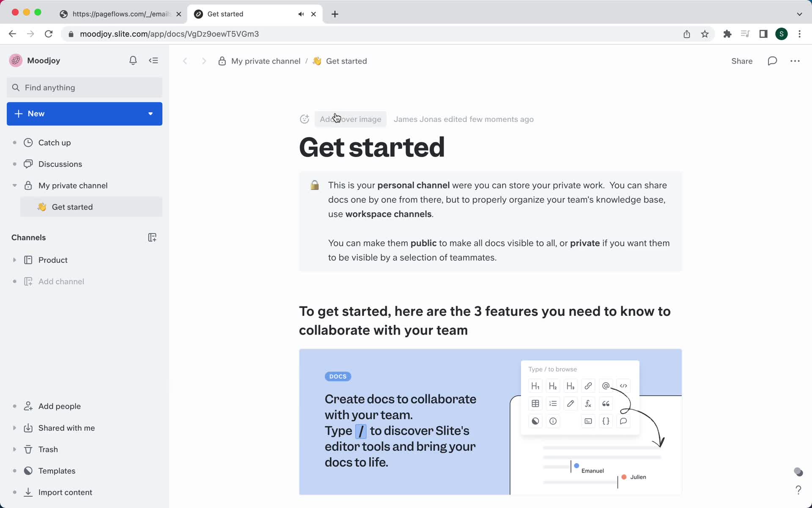The height and width of the screenshot is (508, 812).
Task: Toggle sidebar collapse button
Action: tap(154, 60)
